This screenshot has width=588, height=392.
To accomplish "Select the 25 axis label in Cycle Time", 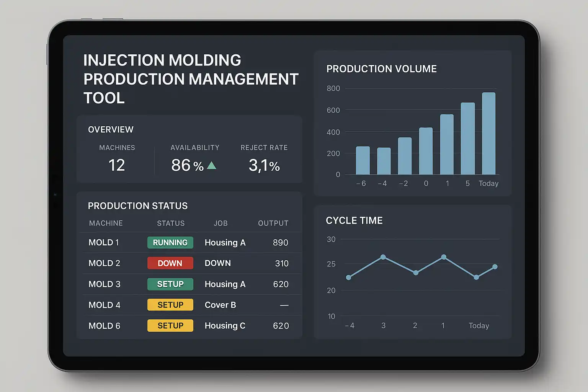I will point(331,264).
